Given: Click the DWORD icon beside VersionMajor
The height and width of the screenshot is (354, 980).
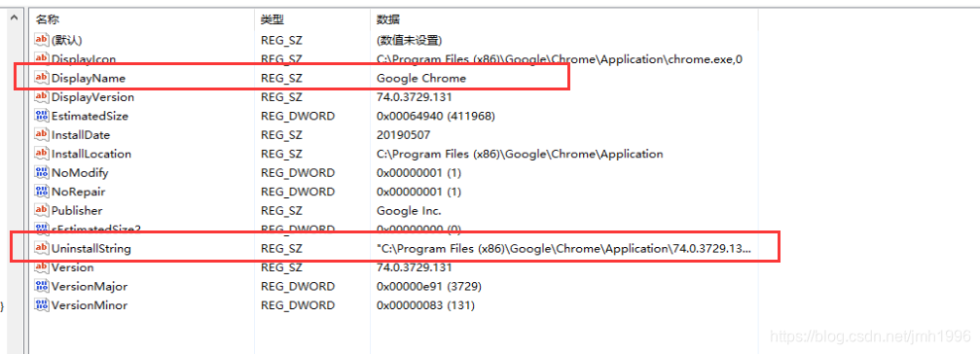Looking at the screenshot, I should (41, 286).
